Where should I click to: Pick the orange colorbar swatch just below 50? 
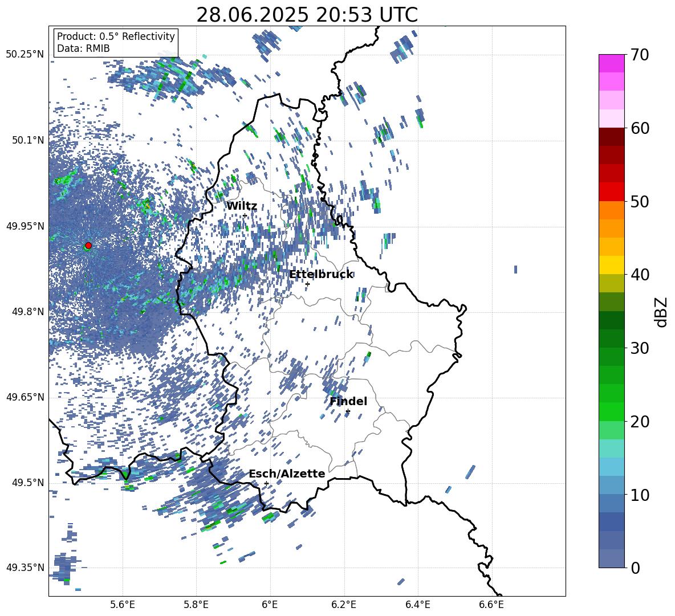611,210
